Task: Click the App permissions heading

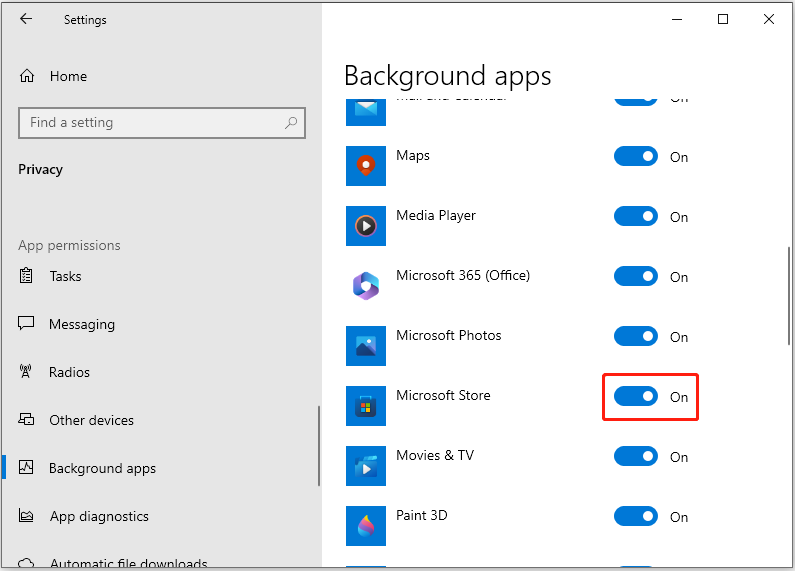Action: point(69,245)
